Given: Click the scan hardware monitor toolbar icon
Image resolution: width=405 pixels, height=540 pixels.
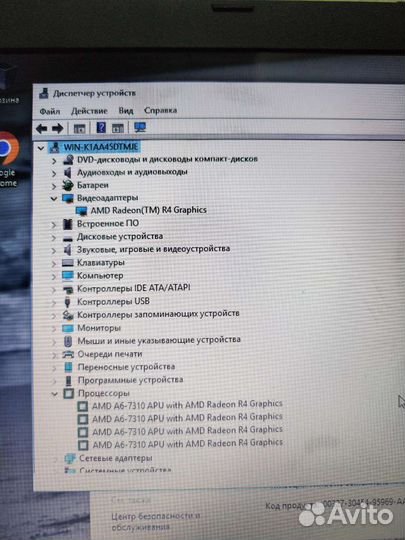Looking at the screenshot, I should (140, 128).
